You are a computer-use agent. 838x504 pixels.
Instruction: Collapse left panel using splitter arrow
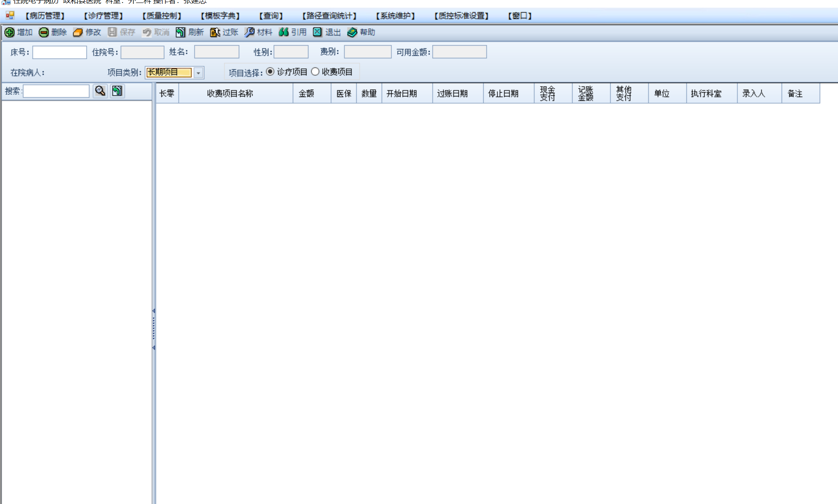coord(154,311)
